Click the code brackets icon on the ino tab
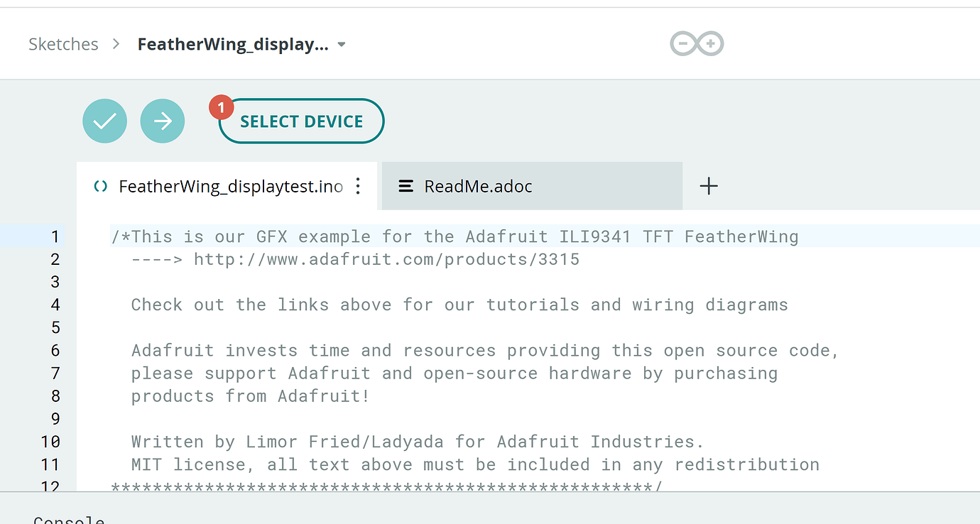Screen dimensions: 980x524 point(99,186)
